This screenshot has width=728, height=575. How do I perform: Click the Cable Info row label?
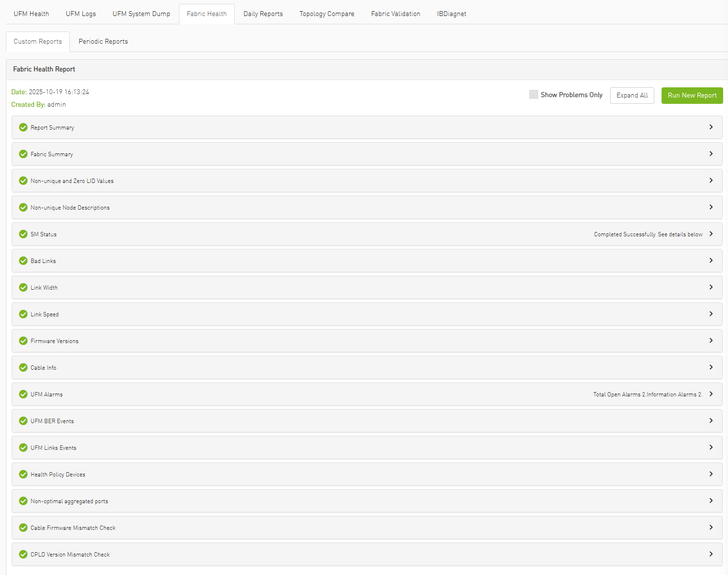(x=44, y=368)
